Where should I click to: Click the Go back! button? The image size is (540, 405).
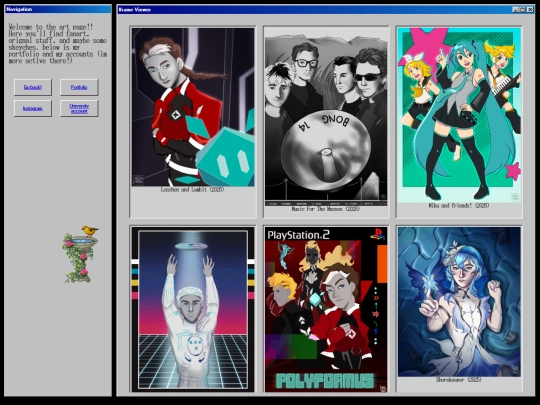click(33, 87)
